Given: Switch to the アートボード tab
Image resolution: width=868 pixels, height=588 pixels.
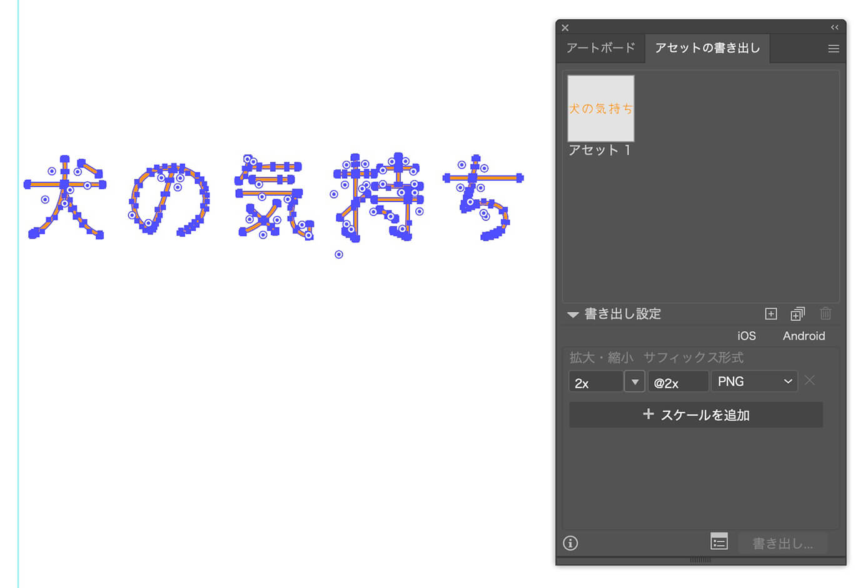Looking at the screenshot, I should coord(600,48).
